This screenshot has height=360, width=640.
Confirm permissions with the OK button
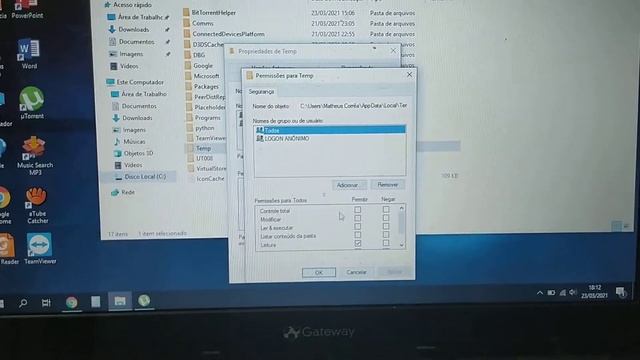[319, 272]
